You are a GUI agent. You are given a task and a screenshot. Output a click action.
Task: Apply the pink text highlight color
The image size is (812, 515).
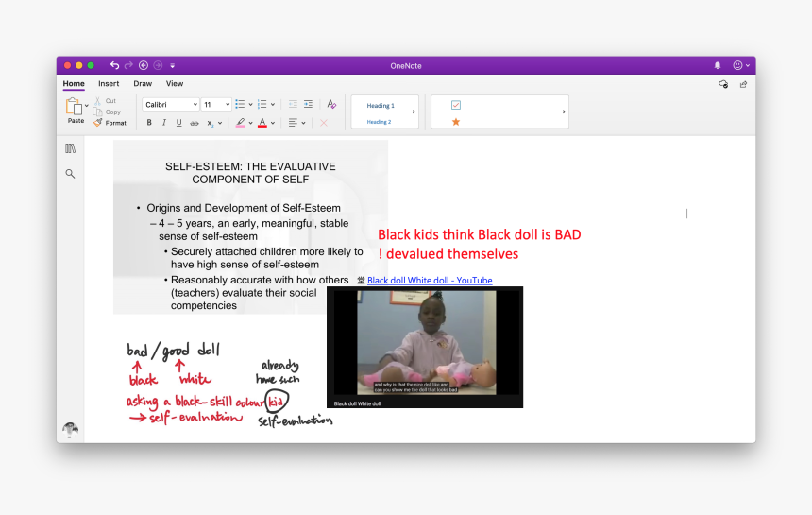(240, 123)
